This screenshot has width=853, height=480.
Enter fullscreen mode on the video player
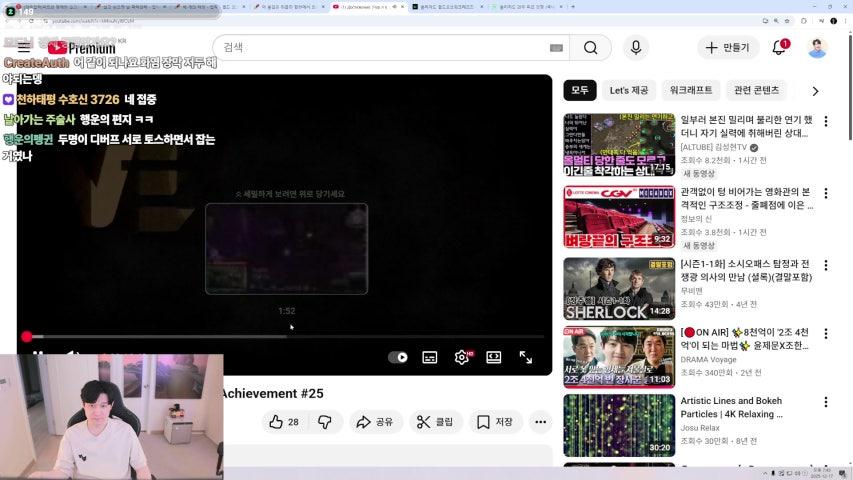click(x=525, y=357)
